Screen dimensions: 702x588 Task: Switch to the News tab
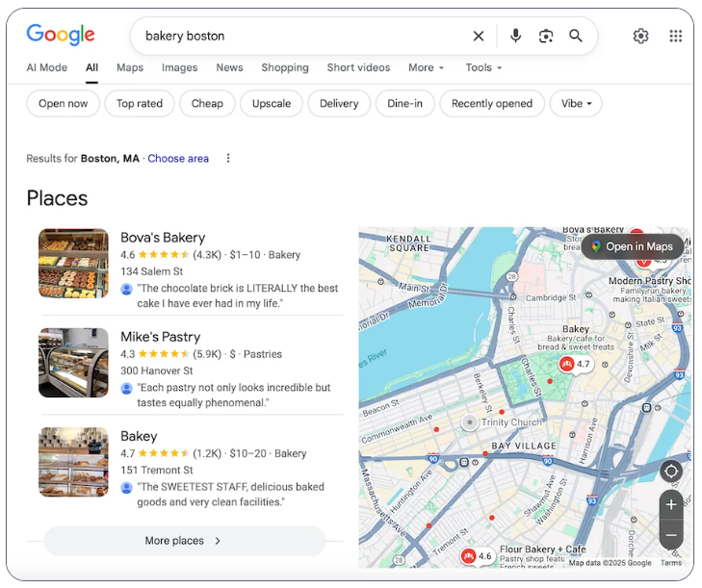tap(230, 67)
